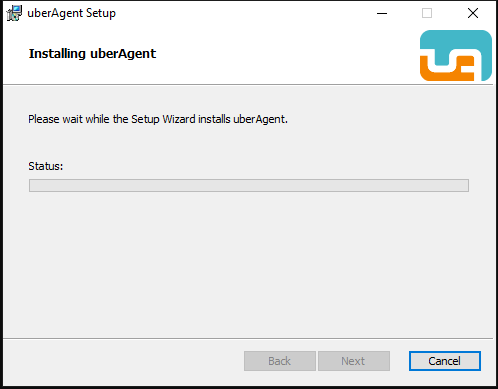Viewport: 498px width, 389px height.
Task: Click the disabled Back button
Action: (x=280, y=361)
